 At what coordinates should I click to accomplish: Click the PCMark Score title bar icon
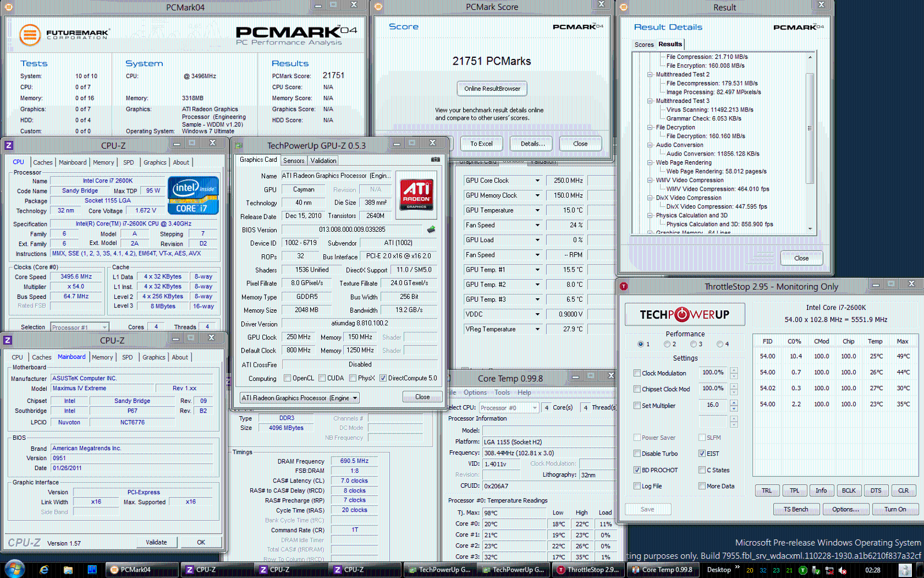pyautogui.click(x=379, y=7)
